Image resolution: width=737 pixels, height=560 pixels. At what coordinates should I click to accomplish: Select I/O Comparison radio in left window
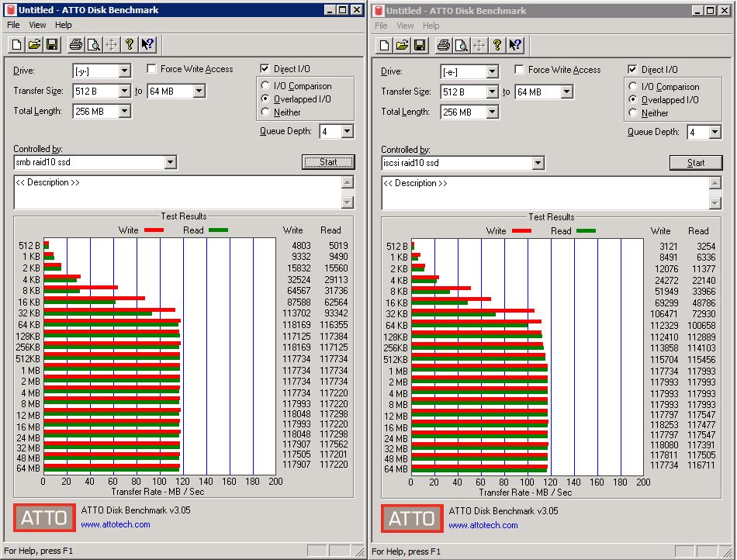[x=265, y=86]
